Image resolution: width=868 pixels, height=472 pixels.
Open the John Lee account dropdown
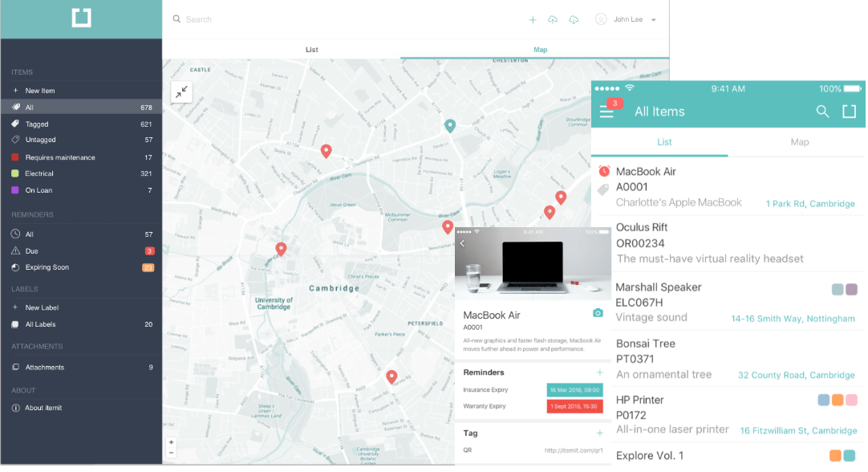(626, 19)
